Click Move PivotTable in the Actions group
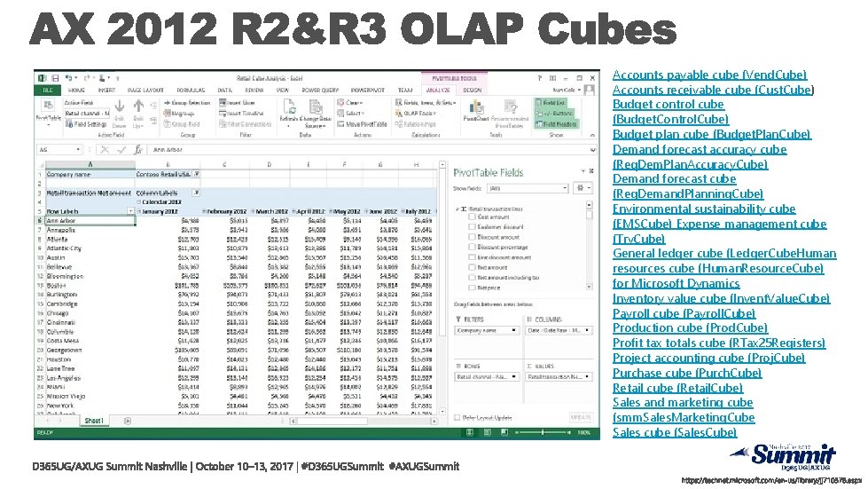This screenshot has height=489, width=868. 362,124
